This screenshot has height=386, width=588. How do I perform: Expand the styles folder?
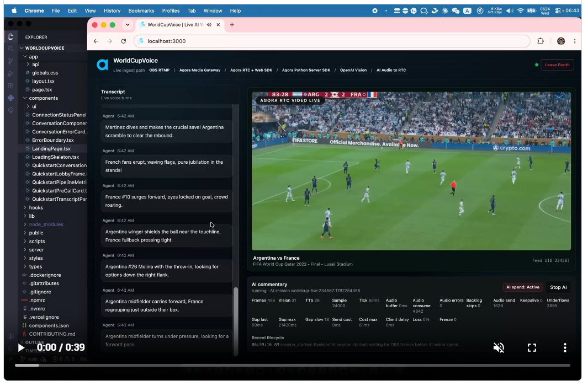(36, 258)
